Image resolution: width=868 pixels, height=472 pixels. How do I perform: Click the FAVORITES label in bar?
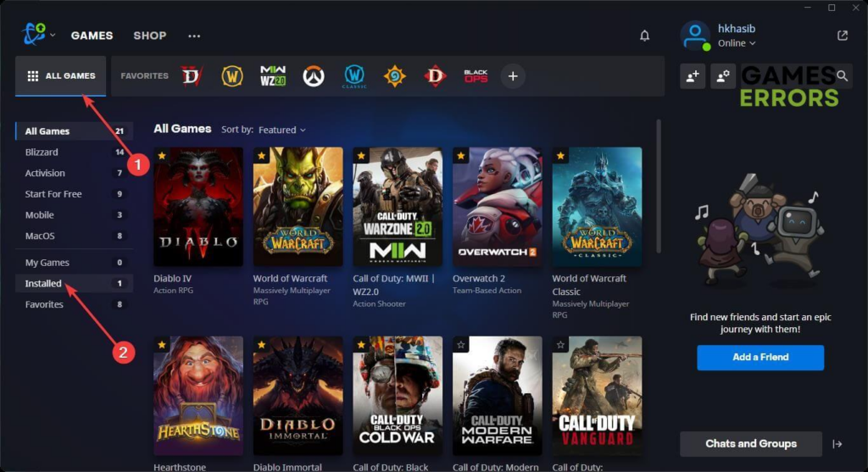coord(144,75)
